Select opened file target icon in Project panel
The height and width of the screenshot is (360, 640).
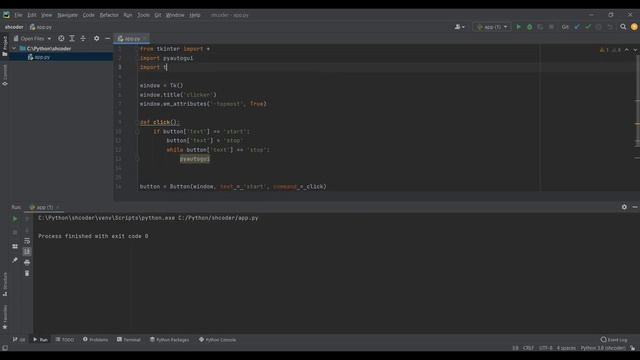[x=61, y=38]
